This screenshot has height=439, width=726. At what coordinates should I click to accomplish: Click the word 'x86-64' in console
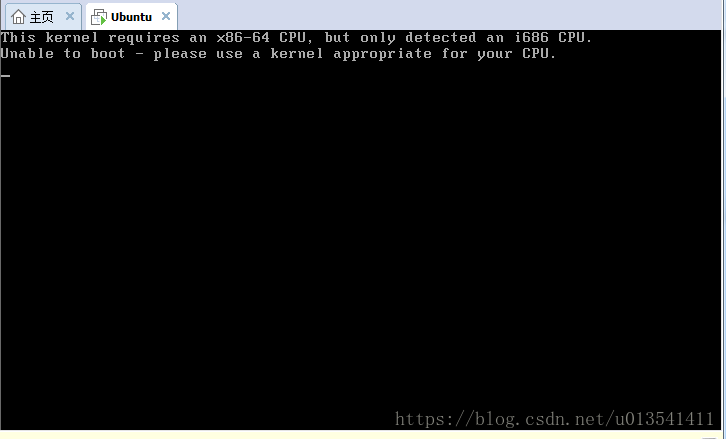(243, 38)
